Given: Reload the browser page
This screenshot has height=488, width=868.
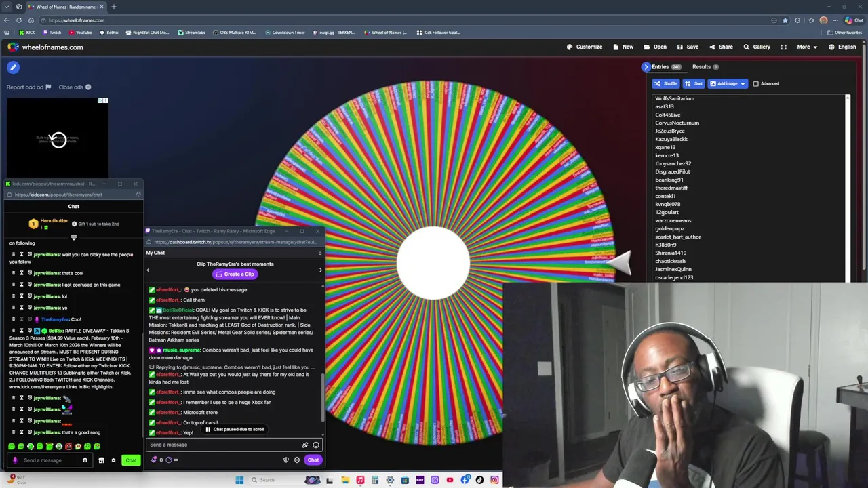Looking at the screenshot, I should point(19,20).
